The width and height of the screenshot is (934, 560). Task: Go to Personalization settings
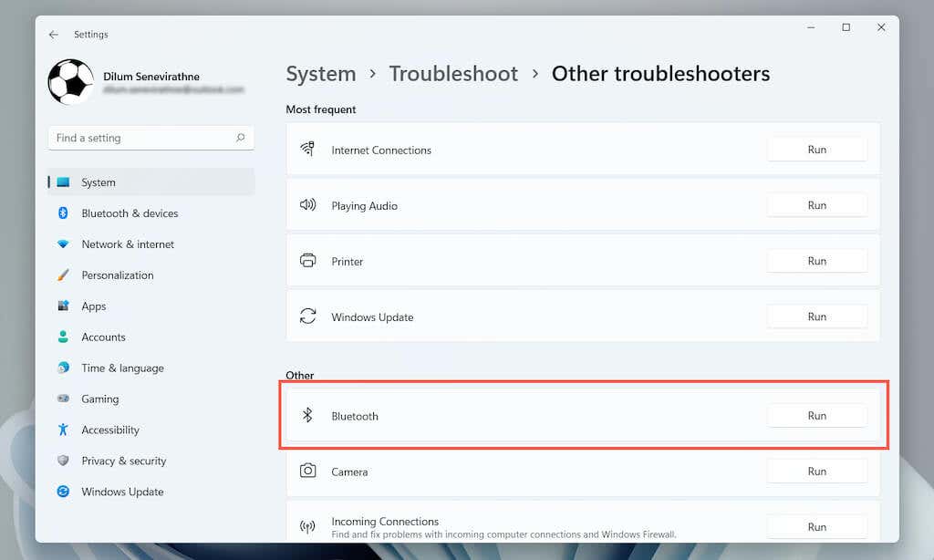click(x=117, y=275)
